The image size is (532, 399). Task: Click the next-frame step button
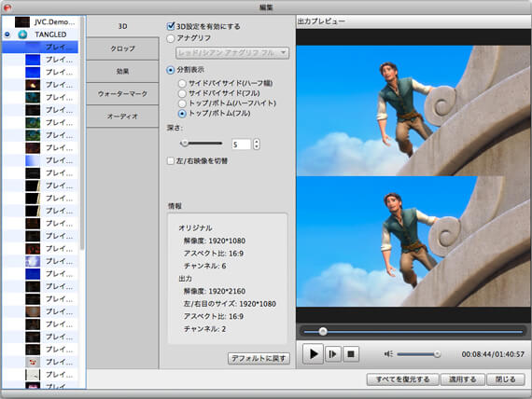click(x=333, y=354)
